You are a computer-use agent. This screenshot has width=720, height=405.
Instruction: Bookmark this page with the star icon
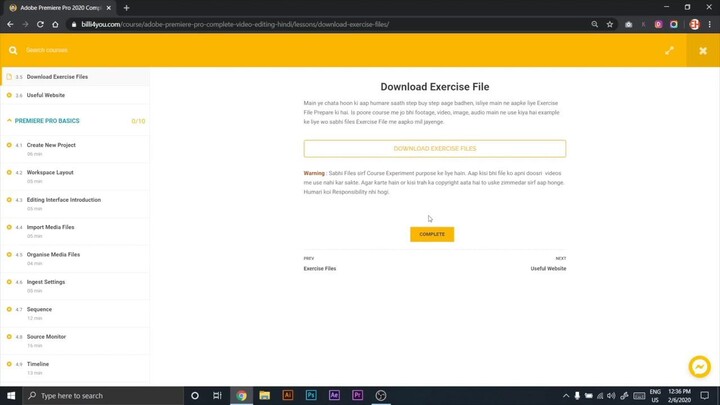pos(610,24)
